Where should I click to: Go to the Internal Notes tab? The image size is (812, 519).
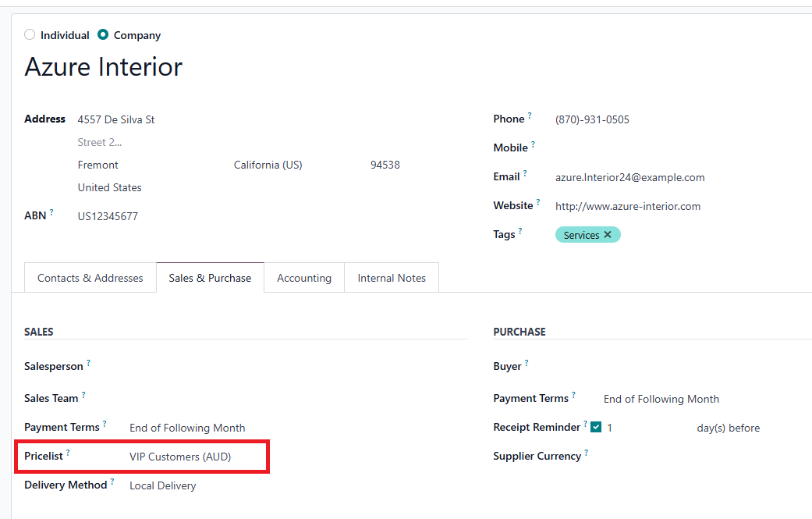[392, 278]
